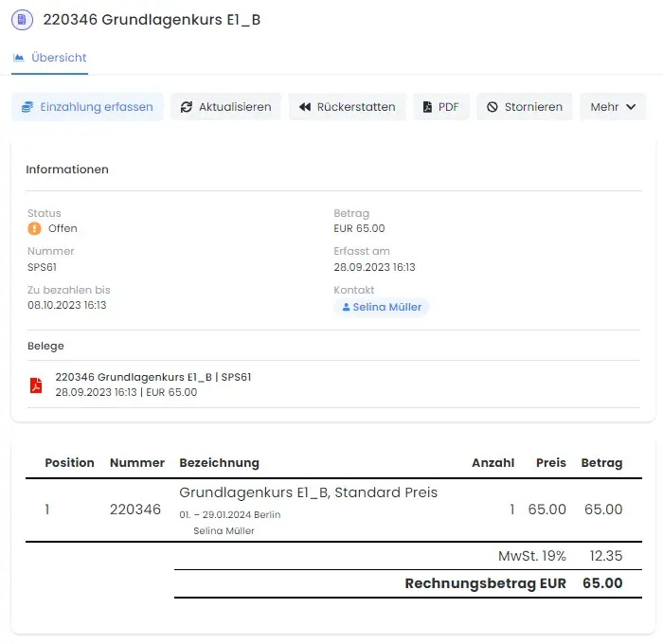Click the PDF file icon in the toolbar
The width and height of the screenshot is (663, 644).
click(427, 107)
